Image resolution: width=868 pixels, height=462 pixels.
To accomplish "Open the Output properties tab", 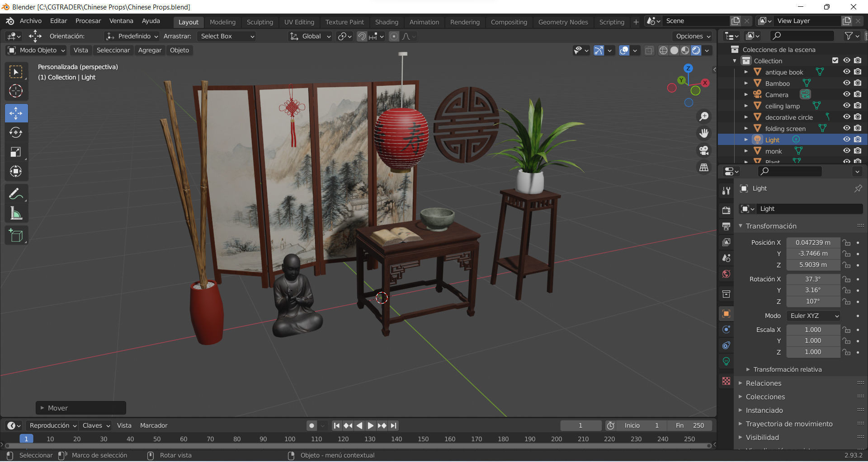I will point(726,226).
